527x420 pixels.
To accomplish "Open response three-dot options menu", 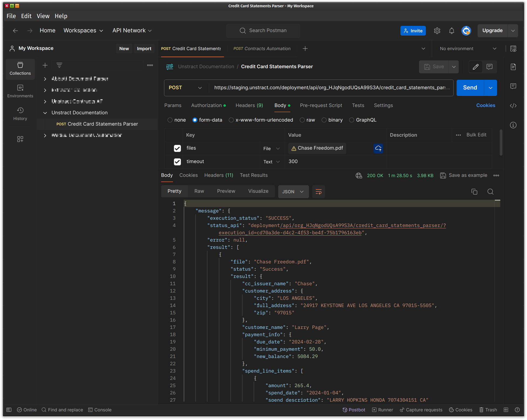I will (496, 175).
